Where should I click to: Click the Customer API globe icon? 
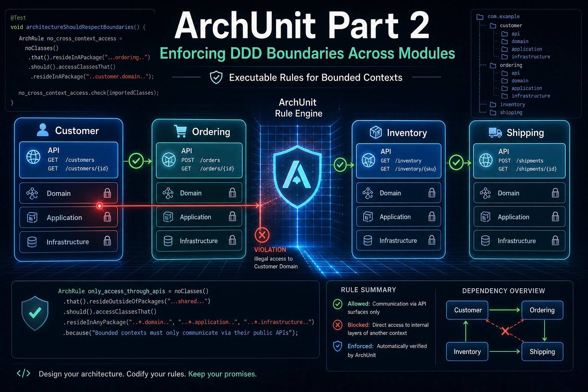click(33, 157)
